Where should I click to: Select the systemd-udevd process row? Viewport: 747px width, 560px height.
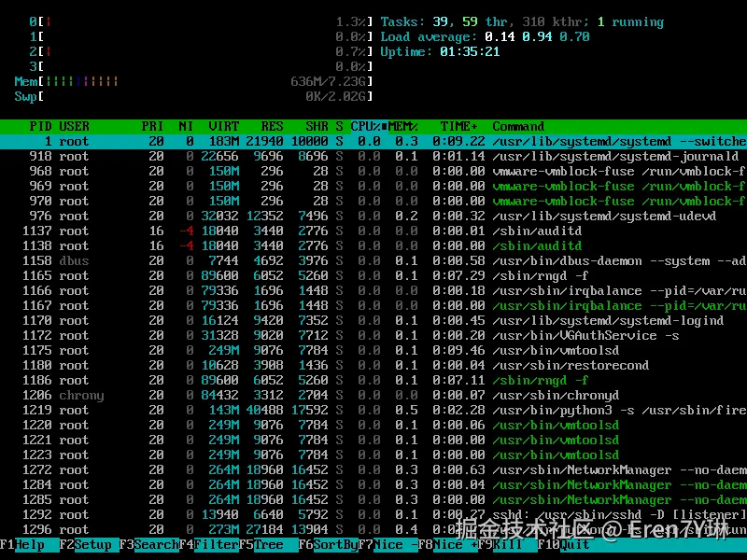pos(373,216)
